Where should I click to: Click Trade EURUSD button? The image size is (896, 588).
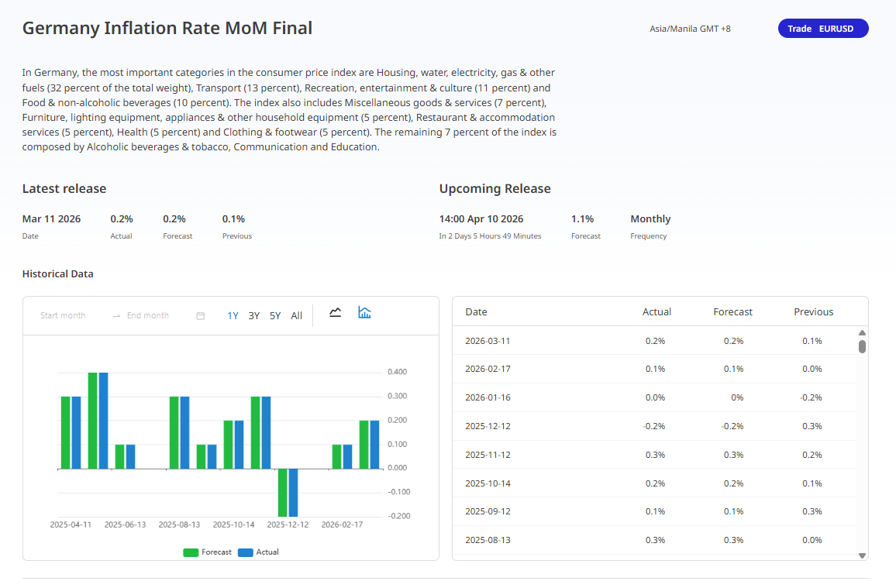point(822,29)
